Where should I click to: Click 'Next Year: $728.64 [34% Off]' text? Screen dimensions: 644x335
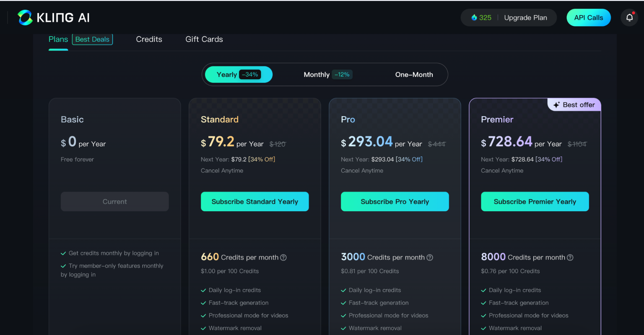pyautogui.click(x=522, y=159)
